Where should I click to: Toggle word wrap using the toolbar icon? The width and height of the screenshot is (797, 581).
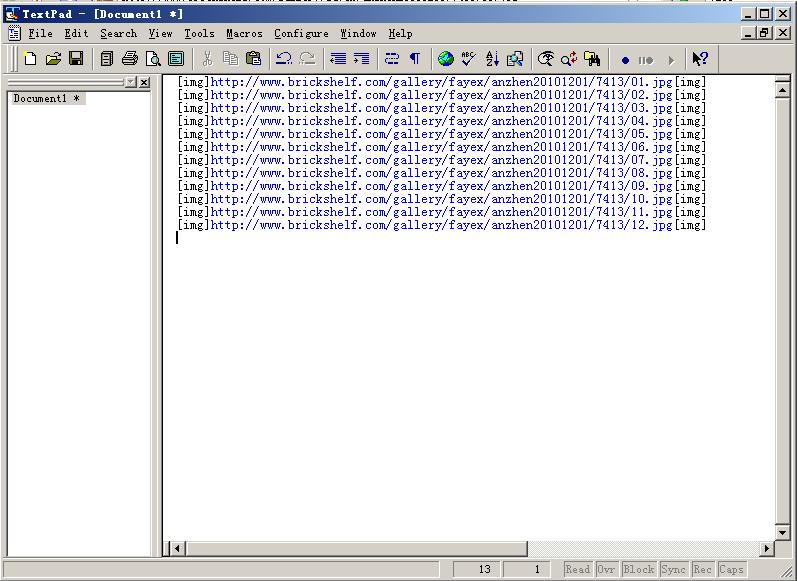pos(392,59)
